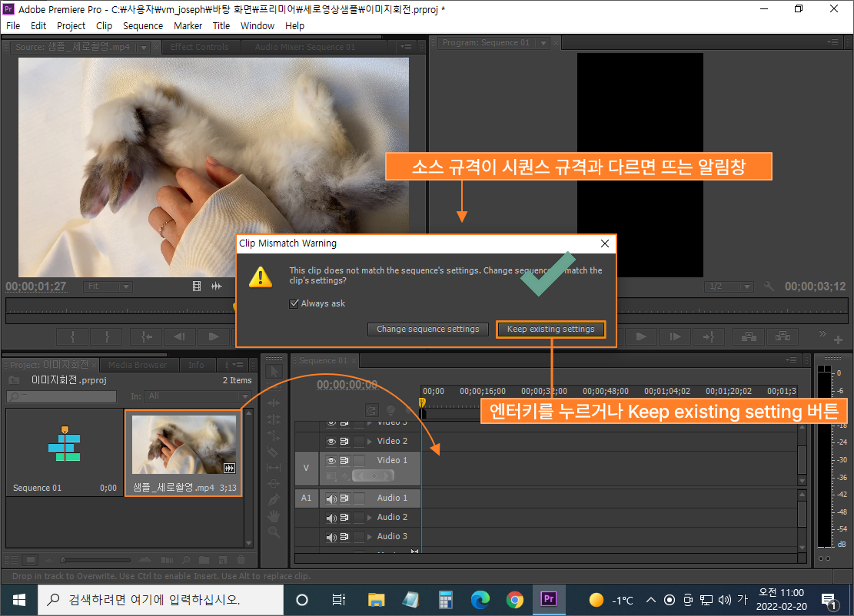Click Change sequence settings button
Screen dimensions: 854x616
coord(428,330)
